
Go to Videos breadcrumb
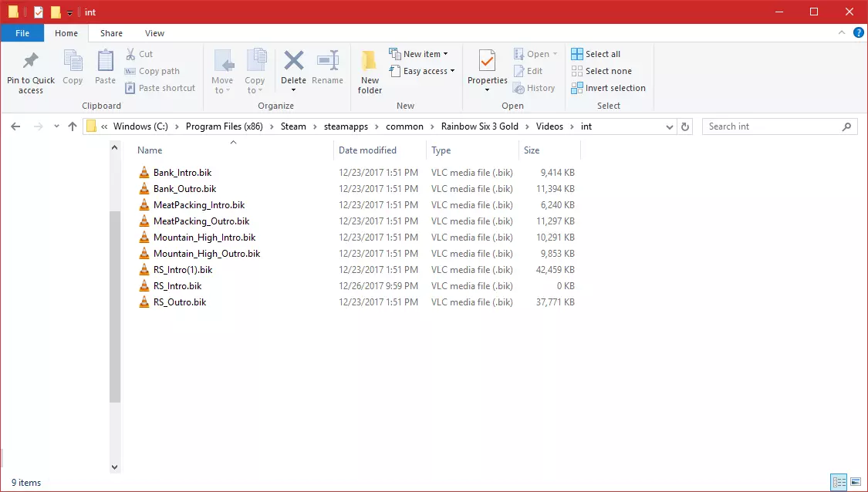pyautogui.click(x=549, y=126)
